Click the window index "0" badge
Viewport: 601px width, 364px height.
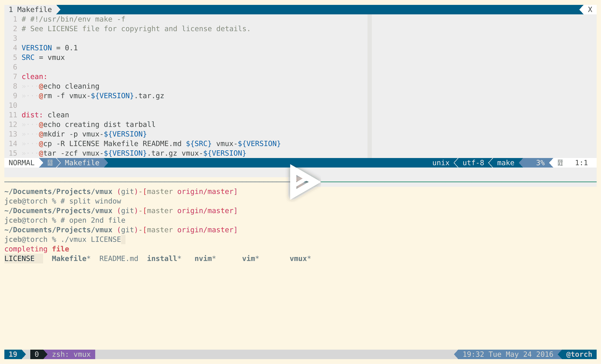tap(37, 354)
